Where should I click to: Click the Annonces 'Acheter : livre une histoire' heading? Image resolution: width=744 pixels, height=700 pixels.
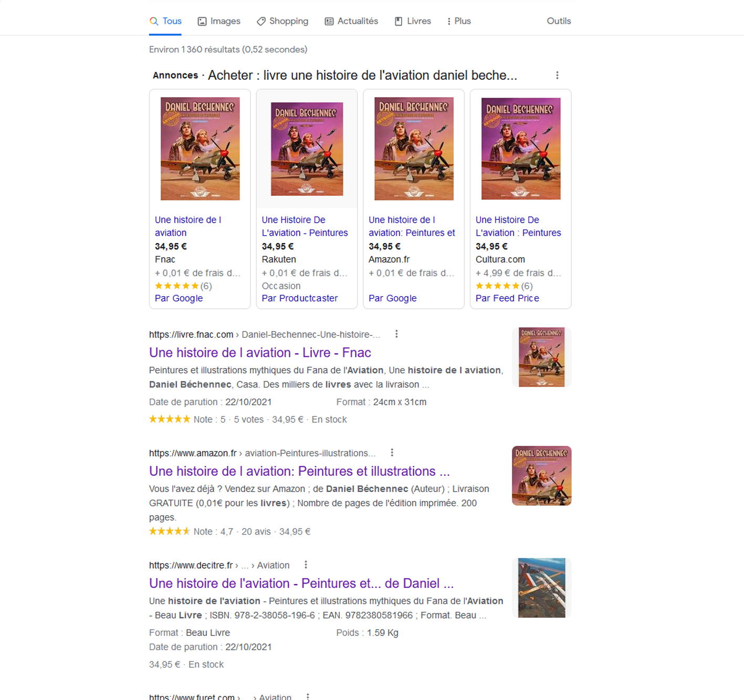(362, 75)
